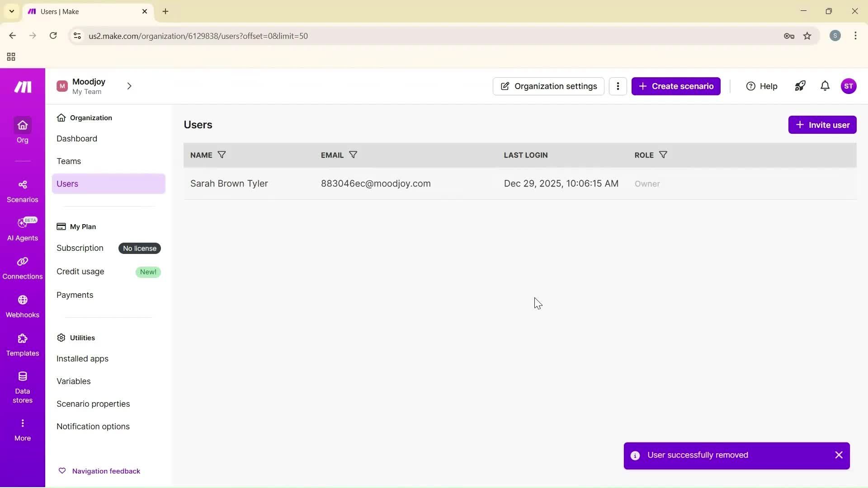Open the user avatar menu
Image resolution: width=868 pixels, height=488 pixels.
click(849, 86)
